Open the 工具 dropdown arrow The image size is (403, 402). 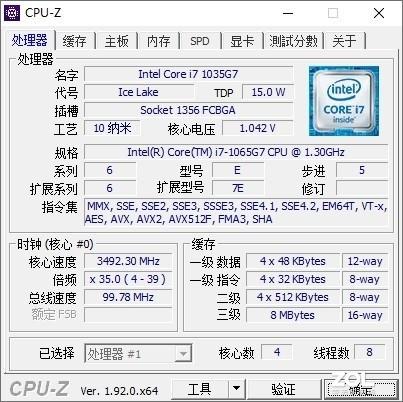236,388
